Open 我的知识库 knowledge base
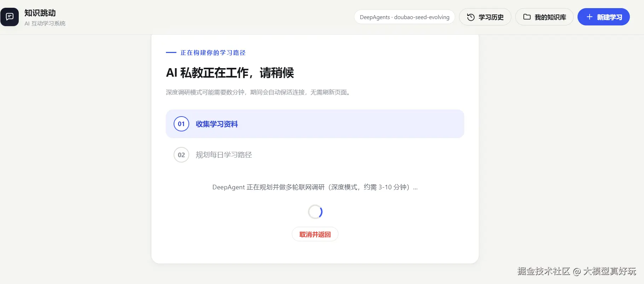The height and width of the screenshot is (284, 644). click(544, 17)
